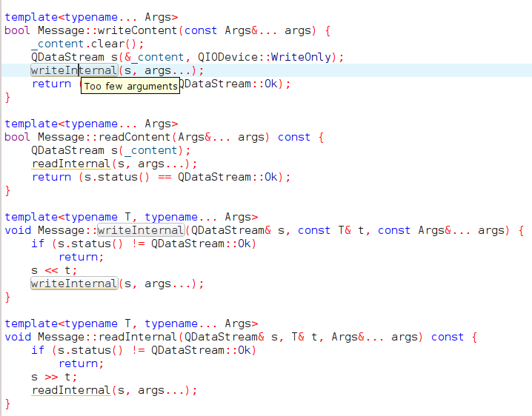Image resolution: width=532 pixels, height=416 pixels.
Task: Click the bool keyword before Message::writeContent
Action: pyautogui.click(x=17, y=30)
